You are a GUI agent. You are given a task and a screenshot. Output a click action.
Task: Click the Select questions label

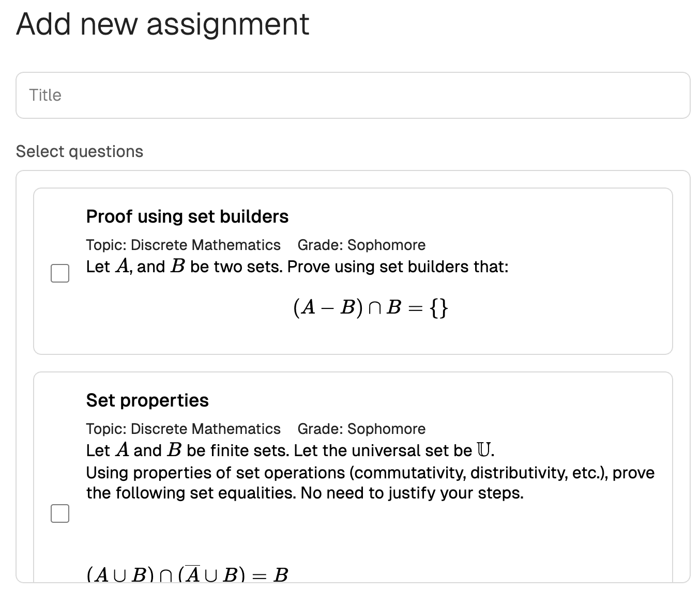79,151
